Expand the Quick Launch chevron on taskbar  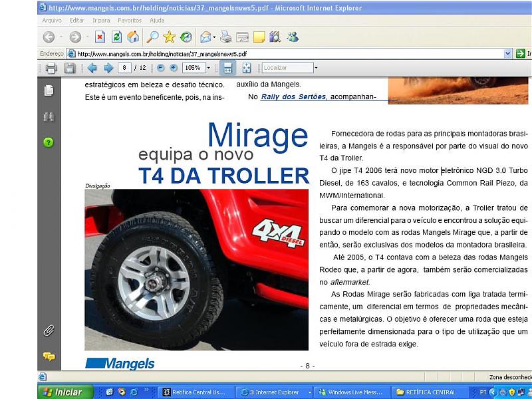click(x=146, y=390)
